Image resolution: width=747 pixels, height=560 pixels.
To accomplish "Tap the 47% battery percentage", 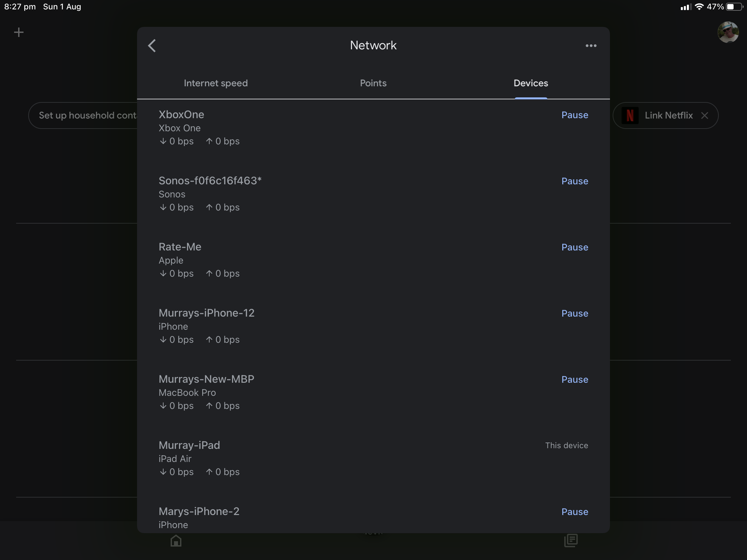I will tap(715, 7).
